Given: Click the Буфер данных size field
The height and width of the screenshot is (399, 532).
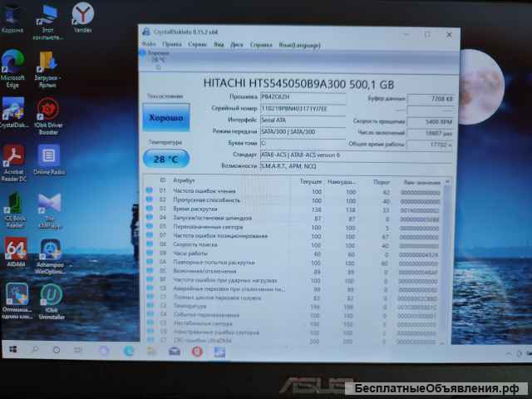Looking at the screenshot, I should point(430,99).
